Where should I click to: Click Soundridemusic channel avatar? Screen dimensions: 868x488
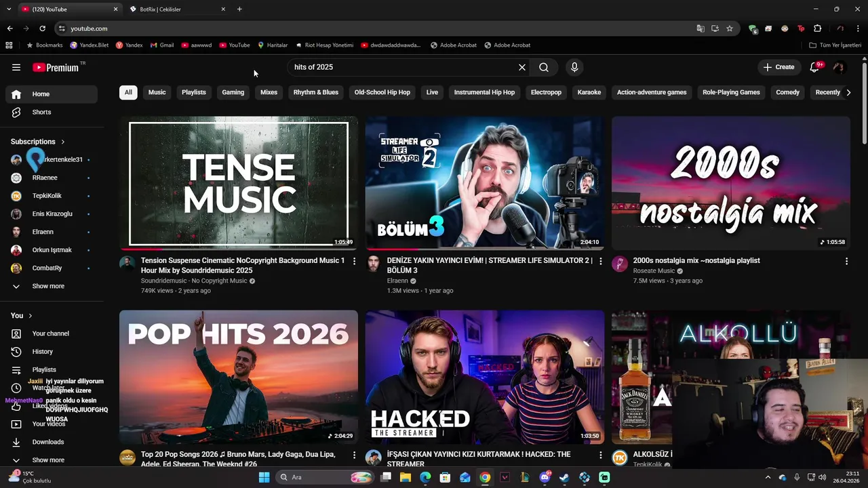(127, 264)
